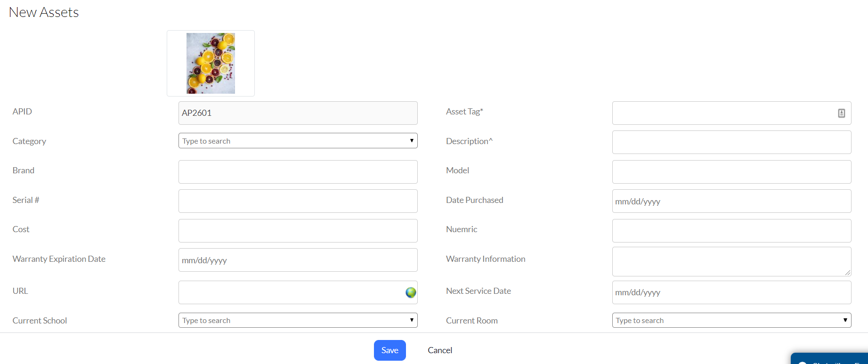Click the Warranty Expiration Date label
The image size is (868, 364).
(x=59, y=259)
